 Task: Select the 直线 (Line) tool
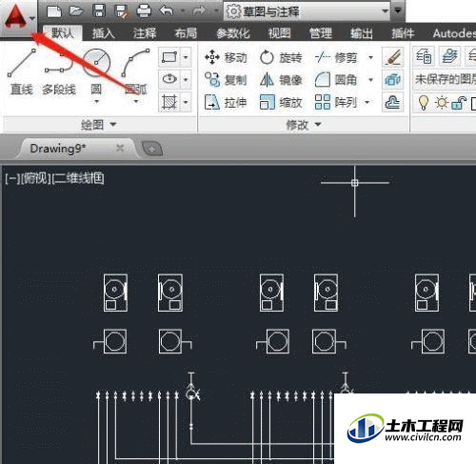point(22,72)
